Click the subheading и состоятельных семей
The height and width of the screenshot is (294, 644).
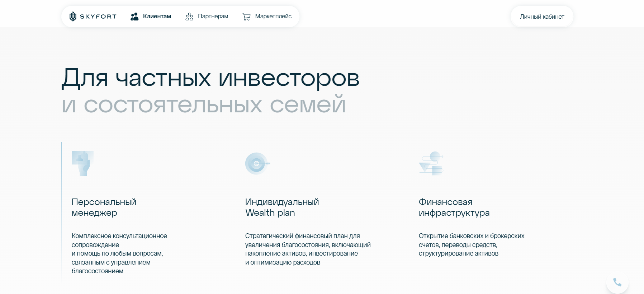coord(204,105)
